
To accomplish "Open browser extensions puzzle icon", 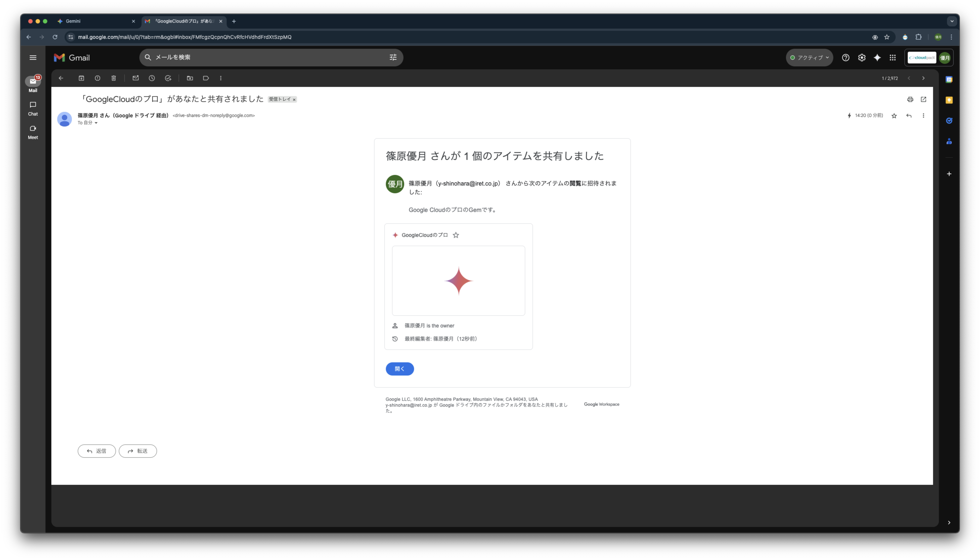I will point(918,37).
